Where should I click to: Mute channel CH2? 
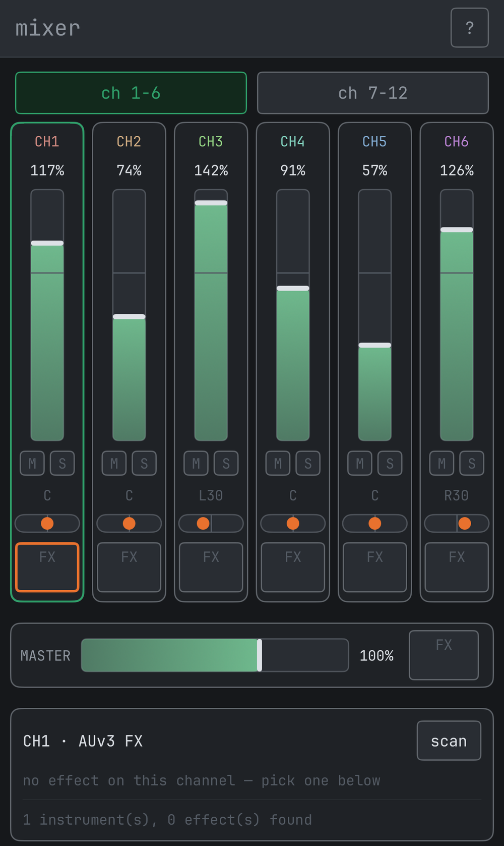[x=114, y=463]
